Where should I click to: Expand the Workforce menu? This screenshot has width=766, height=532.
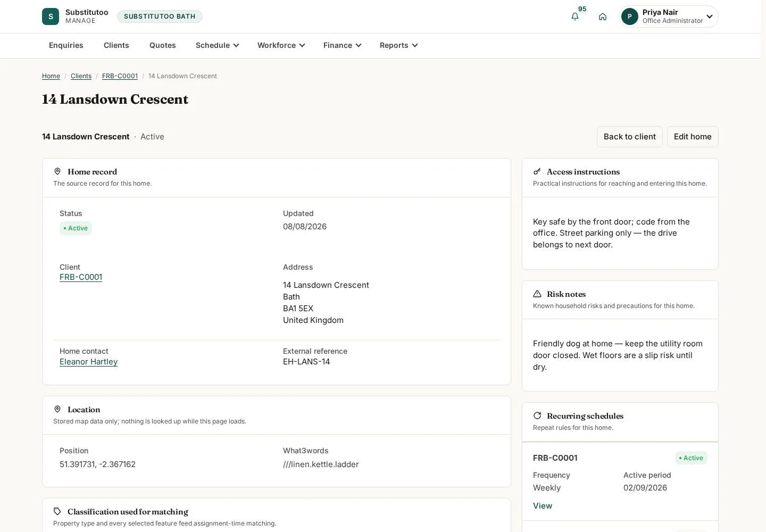click(x=281, y=45)
